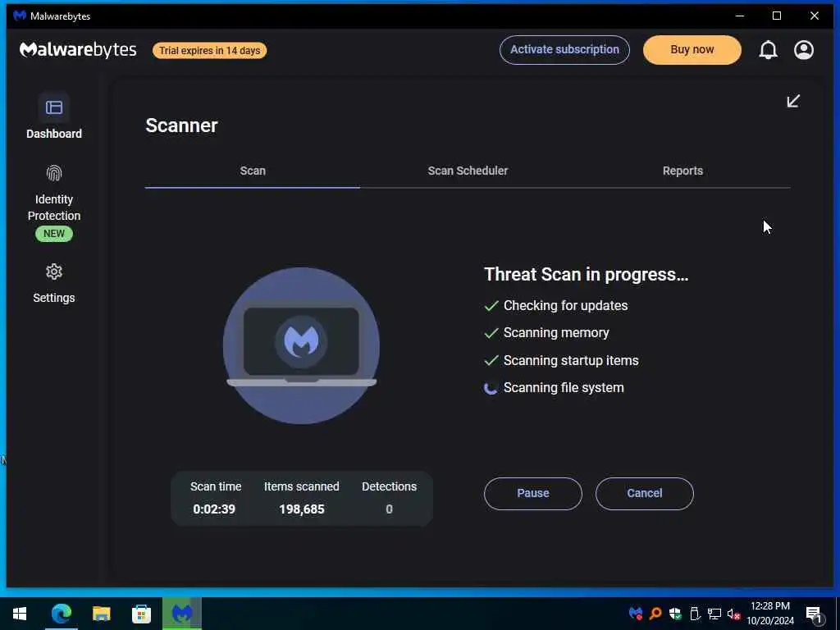Viewport: 840px width, 630px height.
Task: Maximize the Malwarebytes window
Action: 777,16
